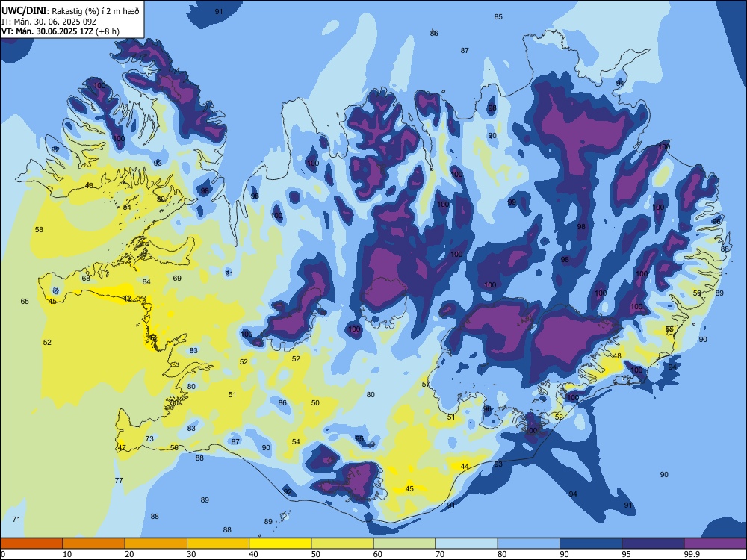
Task: Click the humidity value 55 on the map
Action: (669, 329)
